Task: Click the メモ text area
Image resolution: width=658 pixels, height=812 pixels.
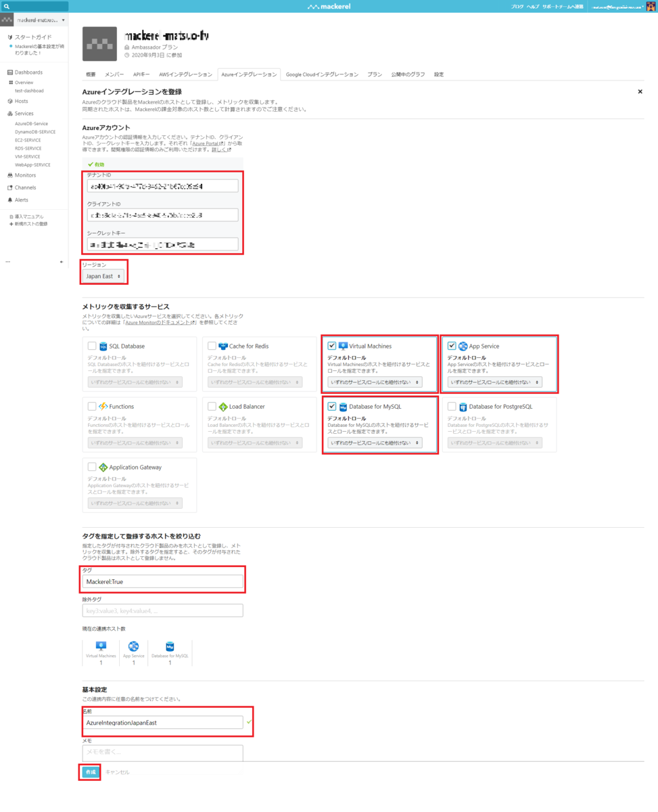Action: (162, 752)
